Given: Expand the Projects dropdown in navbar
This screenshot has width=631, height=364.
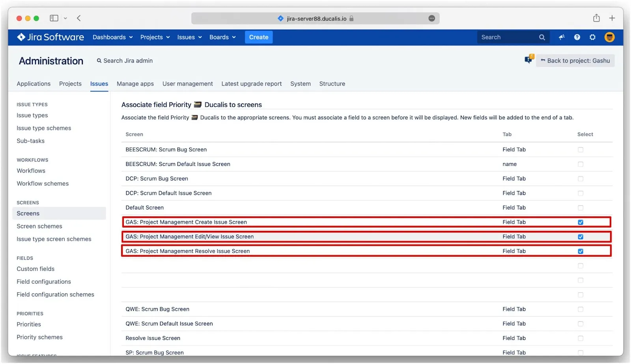Looking at the screenshot, I should point(155,37).
